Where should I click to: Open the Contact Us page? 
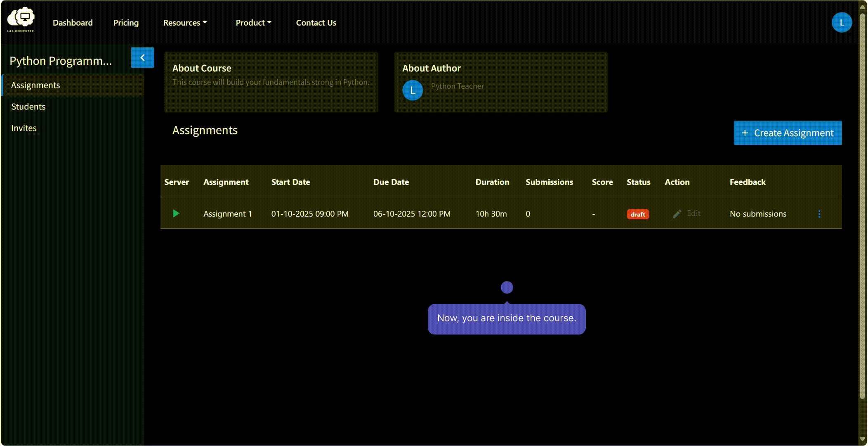pos(316,23)
